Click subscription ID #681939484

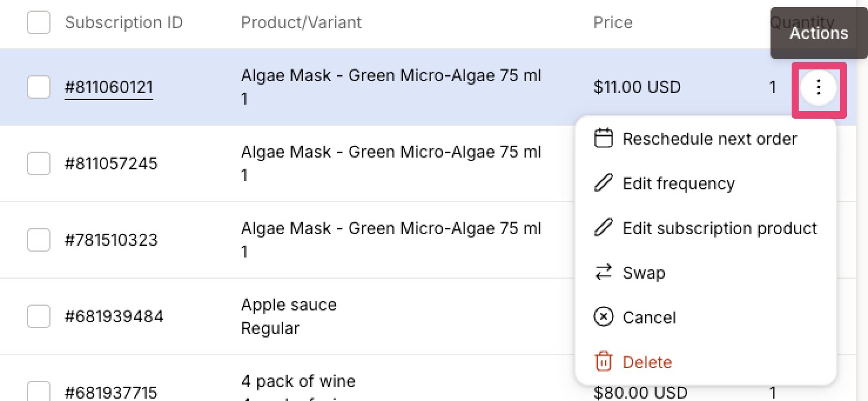[x=114, y=316]
